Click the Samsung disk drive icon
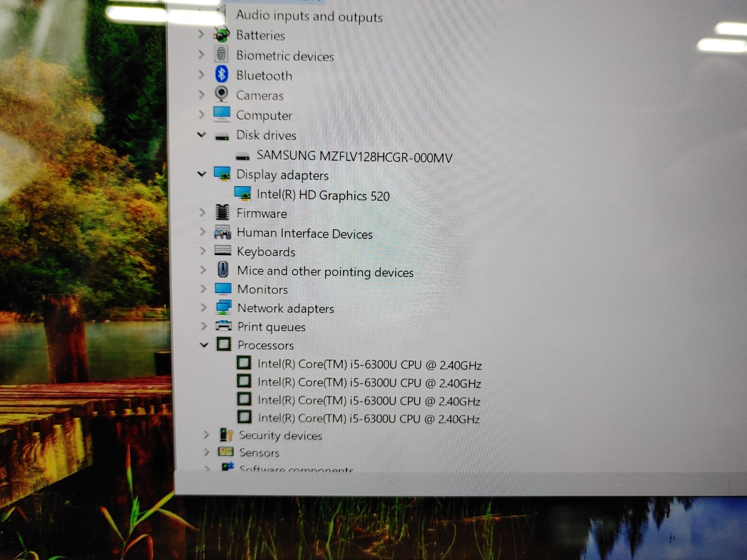Screen dimensions: 747x560 tap(242, 157)
